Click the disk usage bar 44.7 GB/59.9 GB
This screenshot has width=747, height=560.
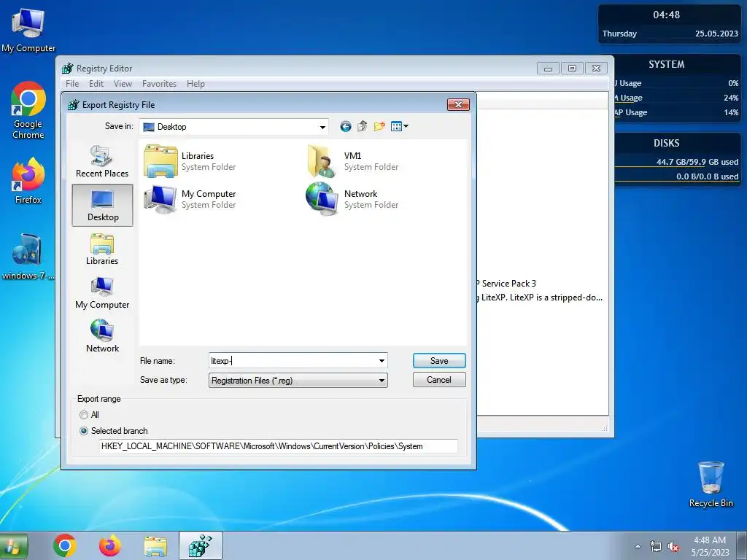tap(676, 162)
